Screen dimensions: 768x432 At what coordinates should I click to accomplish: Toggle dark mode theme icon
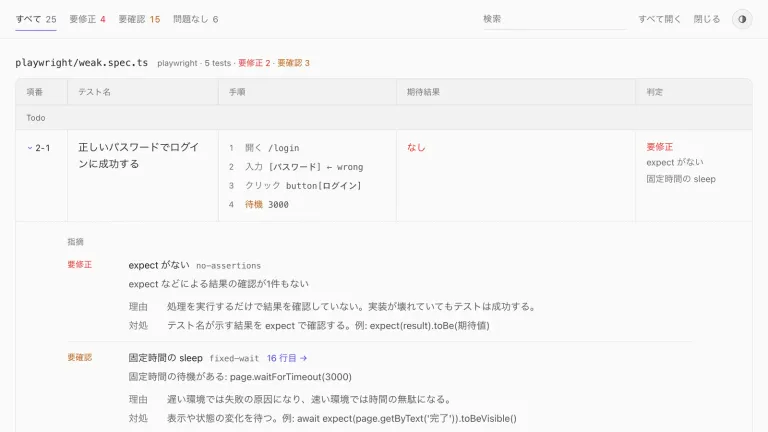(742, 19)
